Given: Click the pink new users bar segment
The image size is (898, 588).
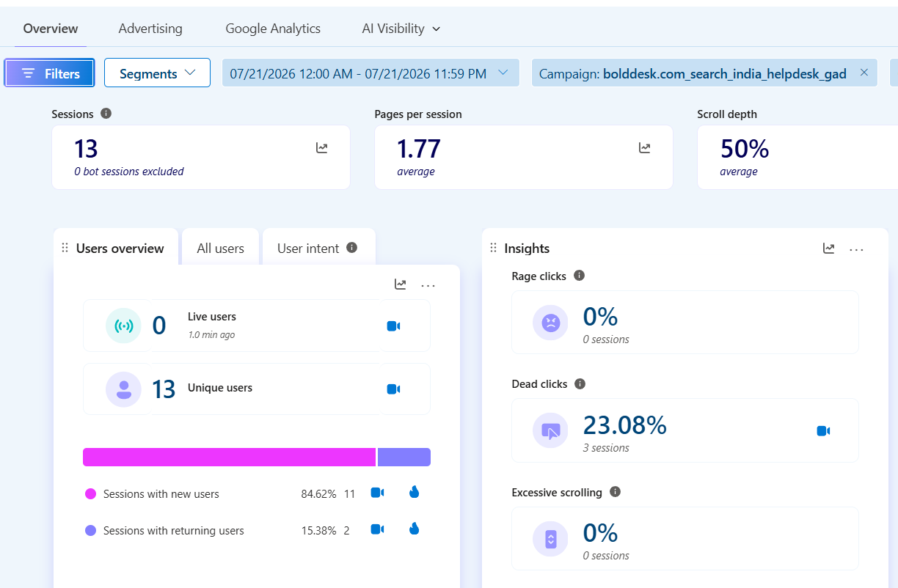Looking at the screenshot, I should pos(229,457).
